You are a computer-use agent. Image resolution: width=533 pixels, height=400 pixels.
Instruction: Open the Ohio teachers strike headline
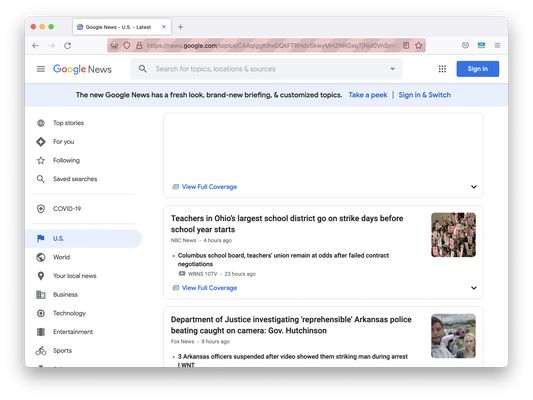click(x=287, y=224)
